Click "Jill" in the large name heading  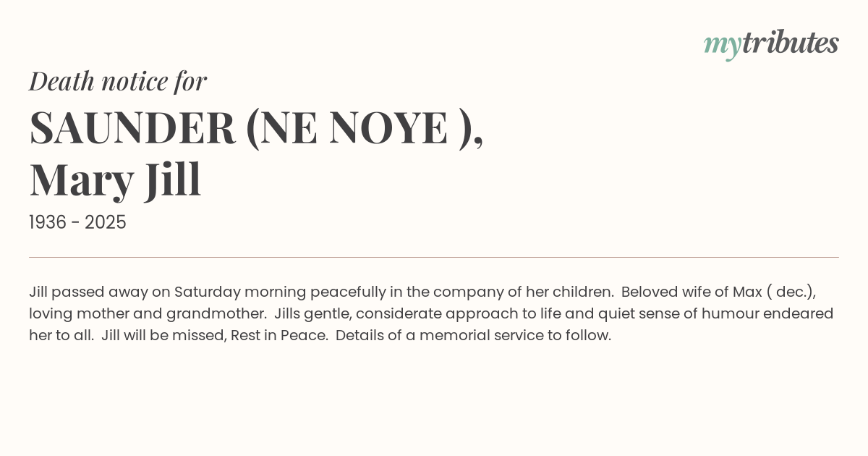(172, 180)
